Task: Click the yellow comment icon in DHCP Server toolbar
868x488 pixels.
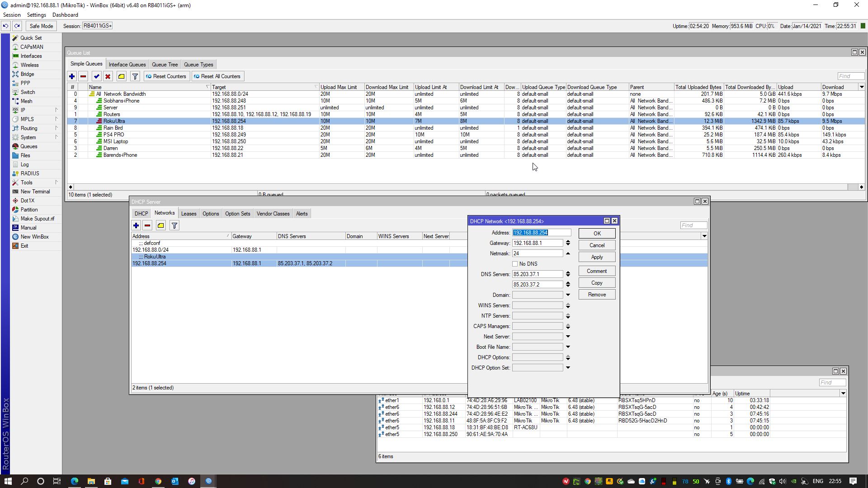Action: pos(160,225)
